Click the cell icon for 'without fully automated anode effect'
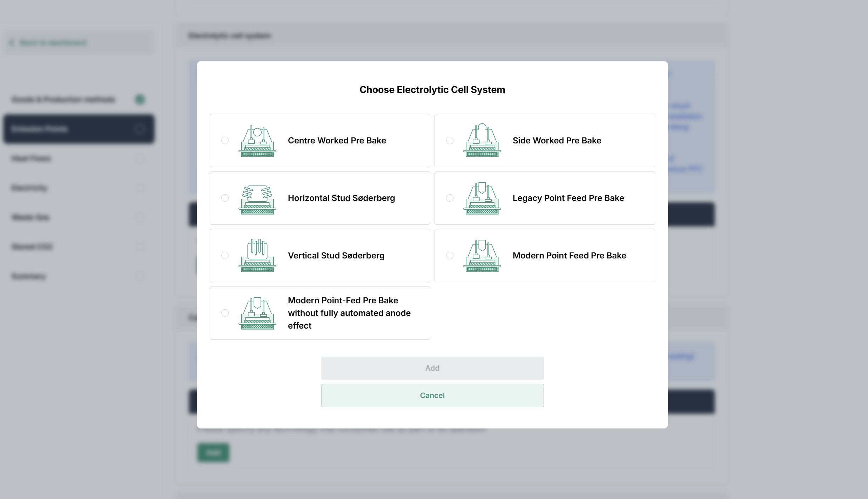Screen dimensions: 868x499 pyautogui.click(x=257, y=313)
